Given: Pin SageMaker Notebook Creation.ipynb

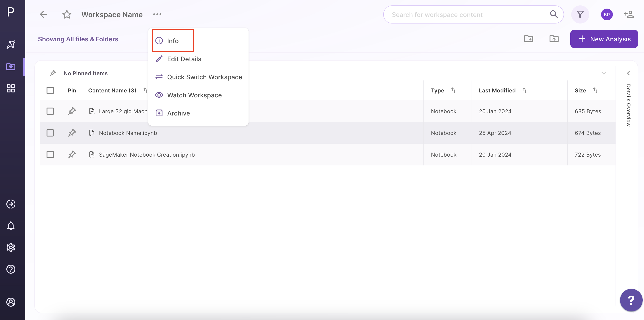Looking at the screenshot, I should click(x=72, y=155).
